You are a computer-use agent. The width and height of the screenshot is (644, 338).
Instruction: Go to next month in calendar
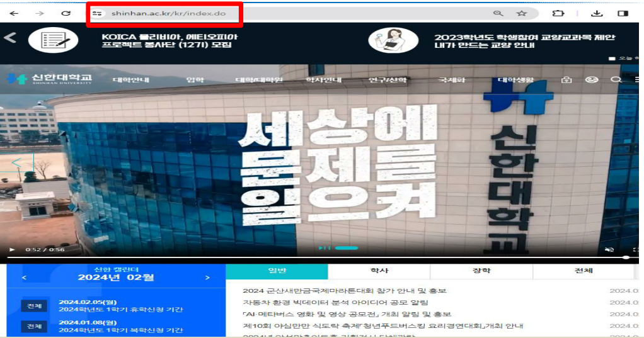[207, 278]
